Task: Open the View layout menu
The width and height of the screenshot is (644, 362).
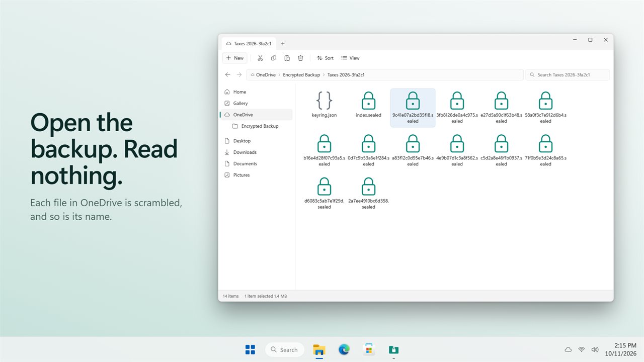Action: (351, 58)
